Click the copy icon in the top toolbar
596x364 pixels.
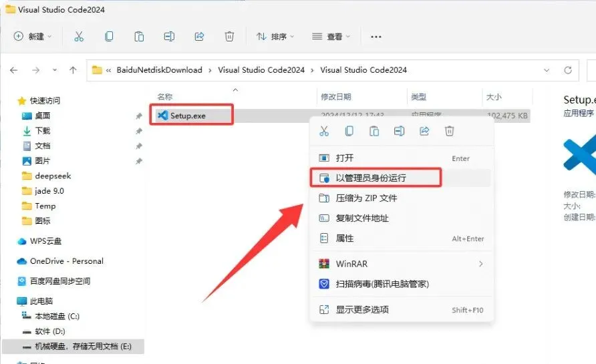109,37
